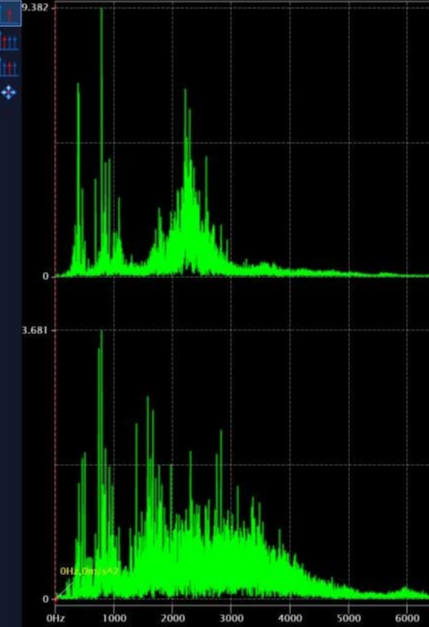
Task: Select the sideband cursor tool with middle red marker
Action: pos(9,67)
